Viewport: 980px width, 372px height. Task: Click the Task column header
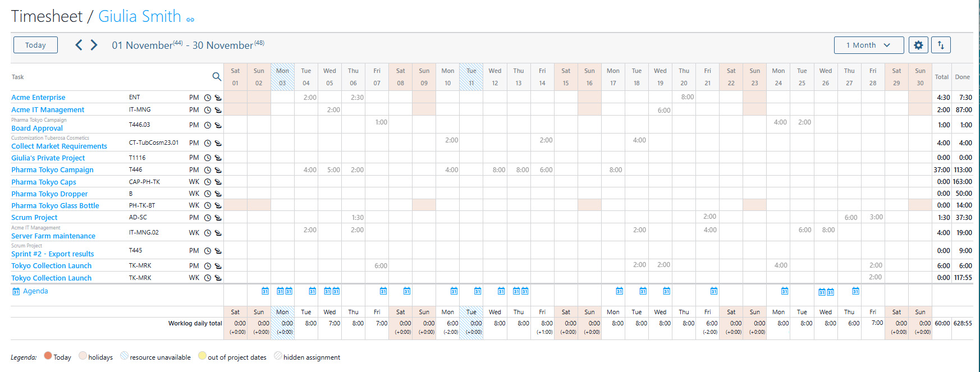(x=18, y=77)
